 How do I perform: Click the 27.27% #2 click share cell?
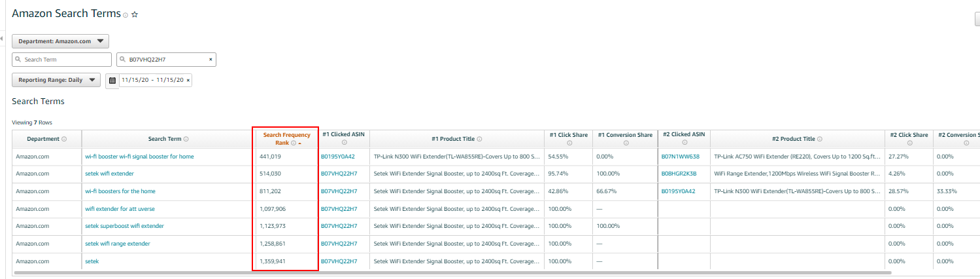click(x=898, y=157)
